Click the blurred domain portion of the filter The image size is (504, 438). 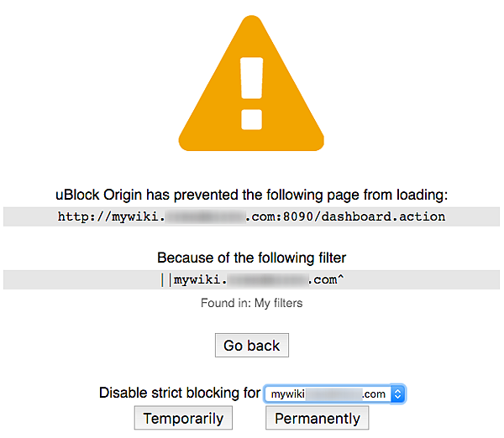pyautogui.click(x=267, y=279)
